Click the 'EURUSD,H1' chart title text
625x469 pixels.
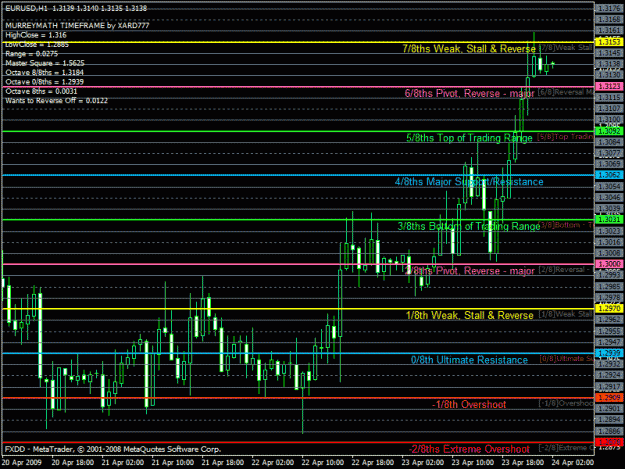(x=24, y=8)
